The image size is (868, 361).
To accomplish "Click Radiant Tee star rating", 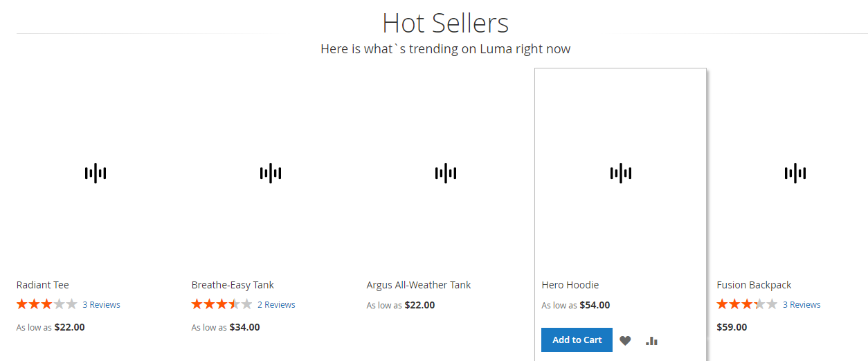I will 46,304.
